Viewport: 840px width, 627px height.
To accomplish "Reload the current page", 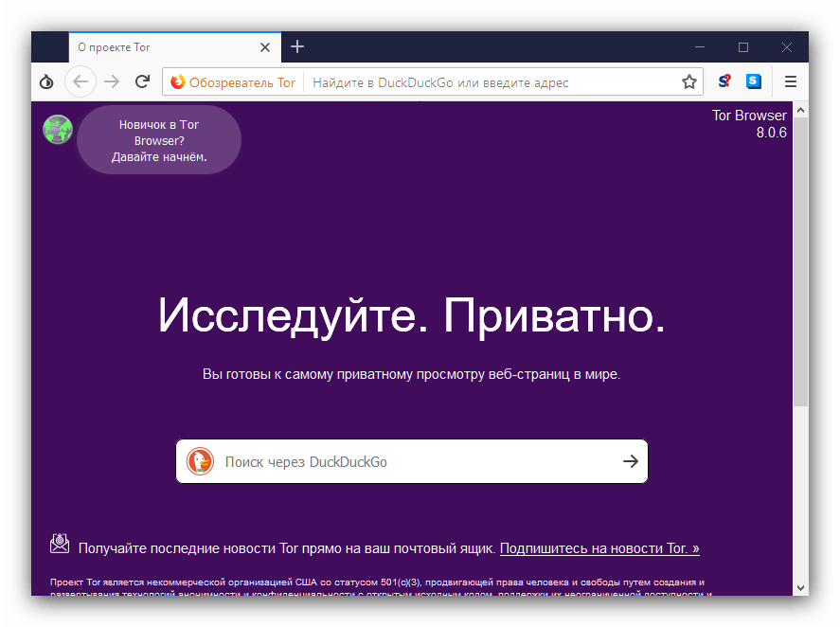I will 142,82.
